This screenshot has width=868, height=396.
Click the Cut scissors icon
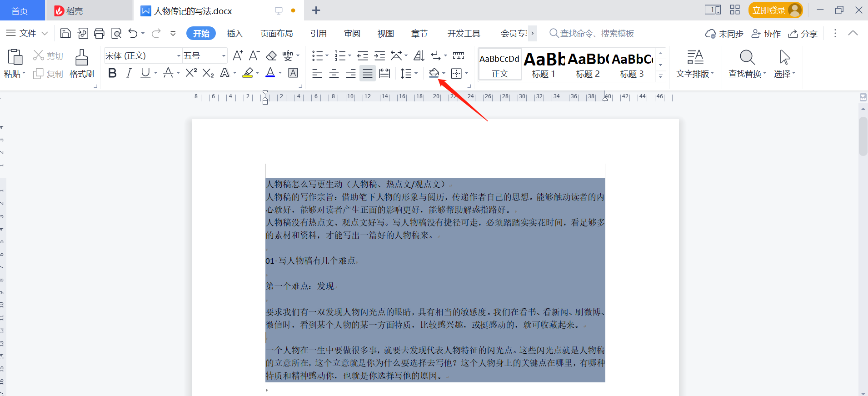click(38, 55)
